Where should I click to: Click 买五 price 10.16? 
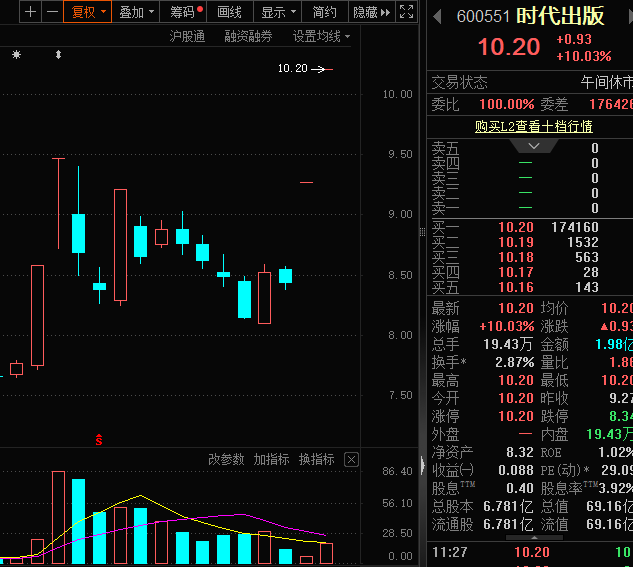click(516, 287)
